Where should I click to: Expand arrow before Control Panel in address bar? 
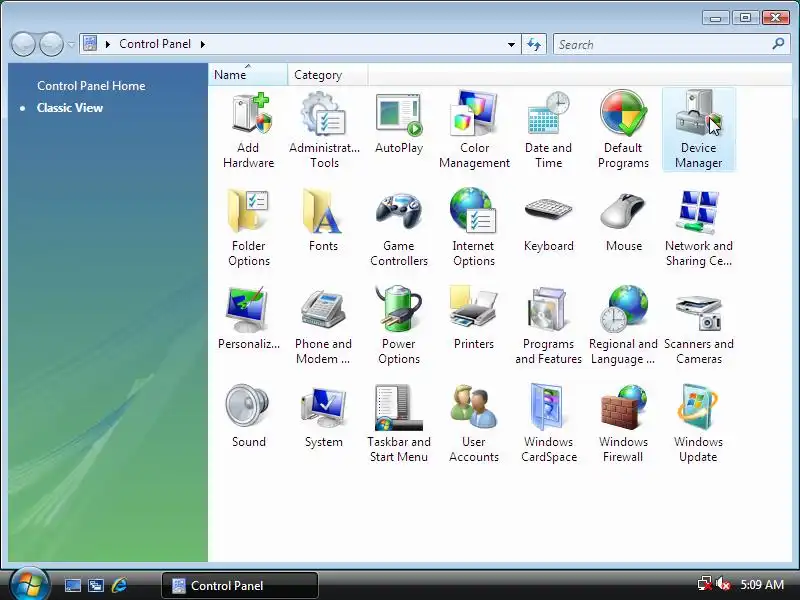click(x=108, y=44)
